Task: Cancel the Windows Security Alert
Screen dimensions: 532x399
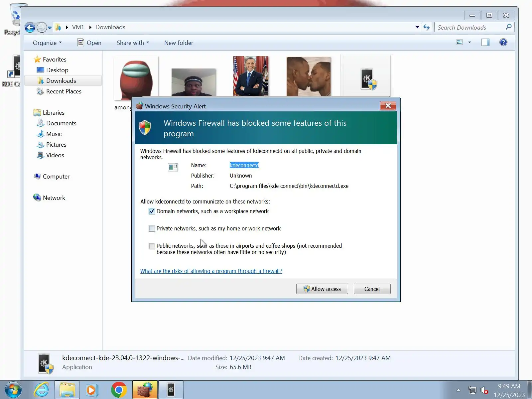Action: (x=372, y=289)
